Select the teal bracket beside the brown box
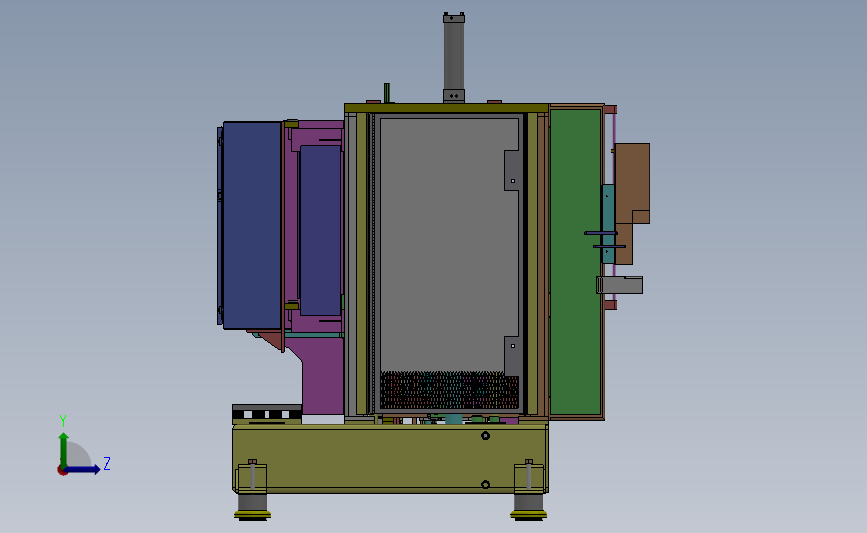The image size is (867, 533). click(x=608, y=223)
